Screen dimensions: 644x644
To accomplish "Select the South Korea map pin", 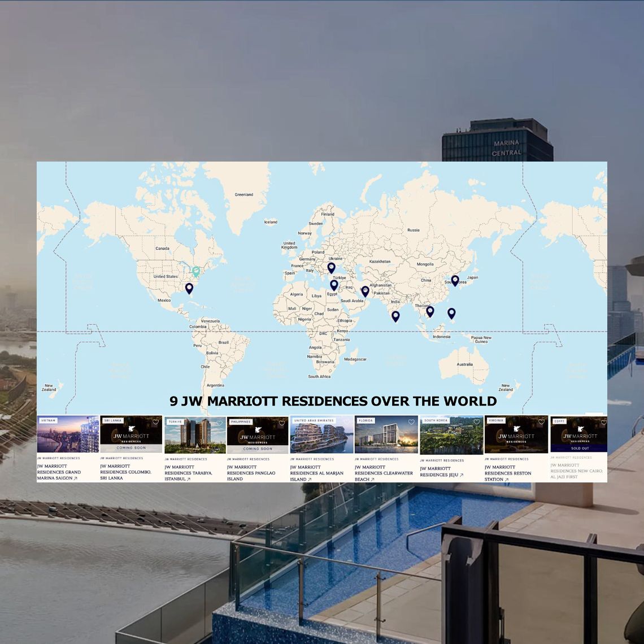I will tap(455, 281).
